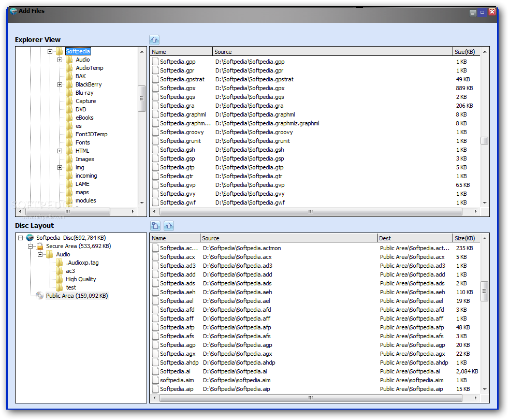This screenshot has width=509, height=420.
Task: Click the .Audioxp.tag folder icon
Action: pos(60,263)
